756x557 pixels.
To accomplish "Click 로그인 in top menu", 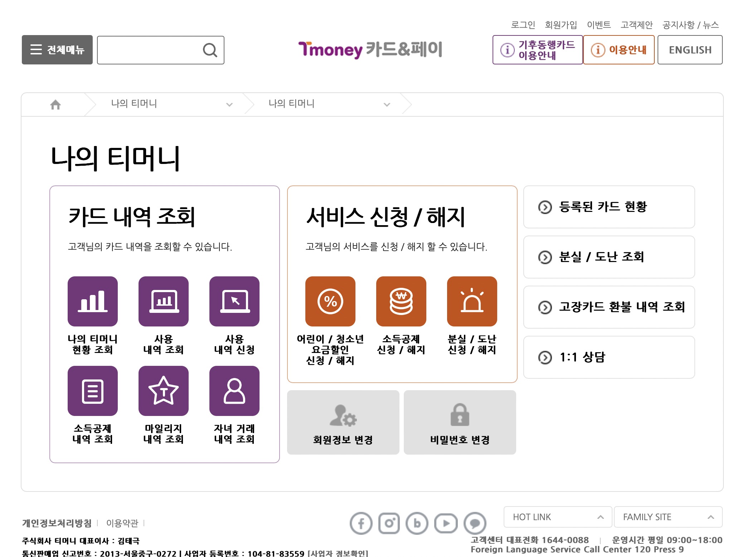I will click(523, 25).
